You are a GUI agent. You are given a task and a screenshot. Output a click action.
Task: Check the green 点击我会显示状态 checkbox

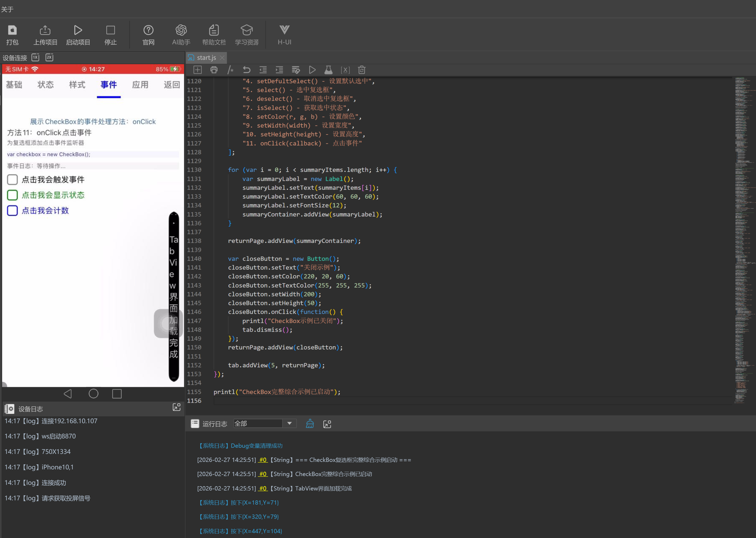(x=12, y=195)
